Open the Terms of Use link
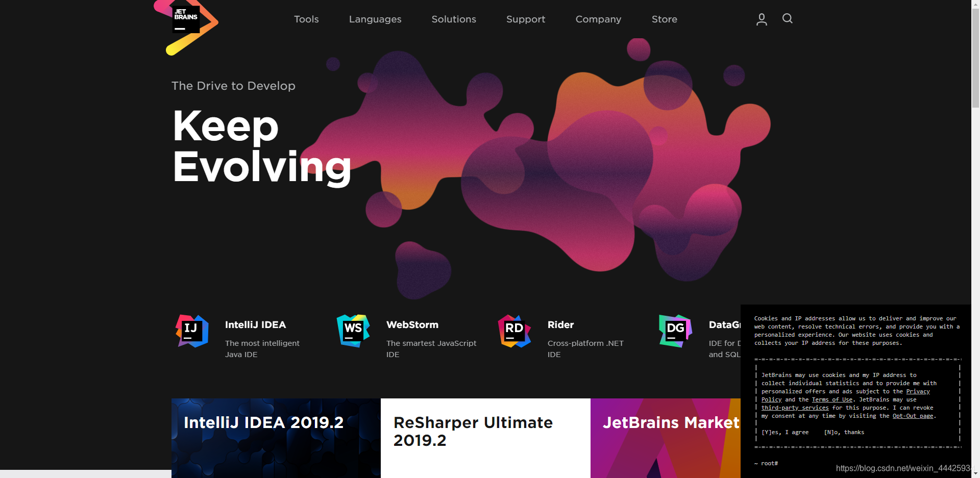980x478 pixels. click(x=832, y=399)
